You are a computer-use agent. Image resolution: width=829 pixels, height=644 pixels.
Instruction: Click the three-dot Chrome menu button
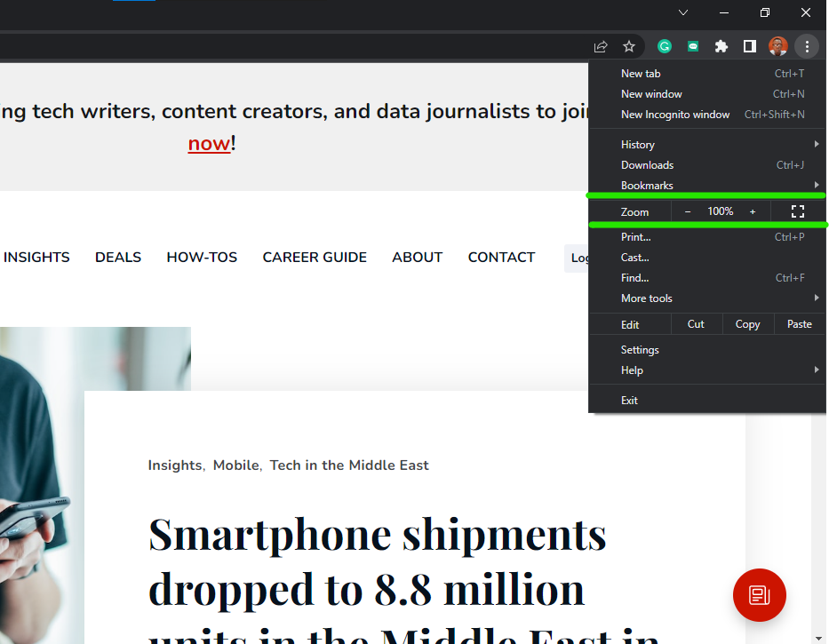tap(807, 46)
